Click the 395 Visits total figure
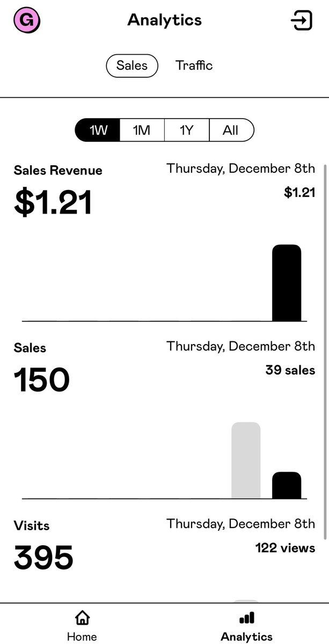Screen dimensions: 329x644 (x=43, y=558)
